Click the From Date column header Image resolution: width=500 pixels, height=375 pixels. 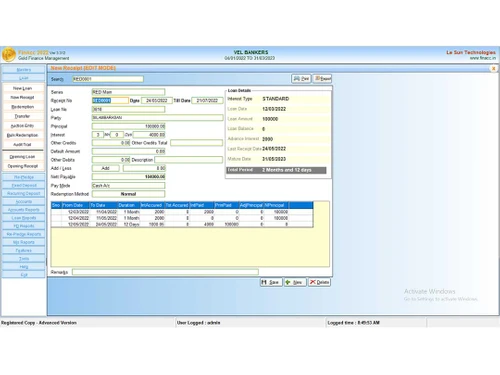(75, 205)
